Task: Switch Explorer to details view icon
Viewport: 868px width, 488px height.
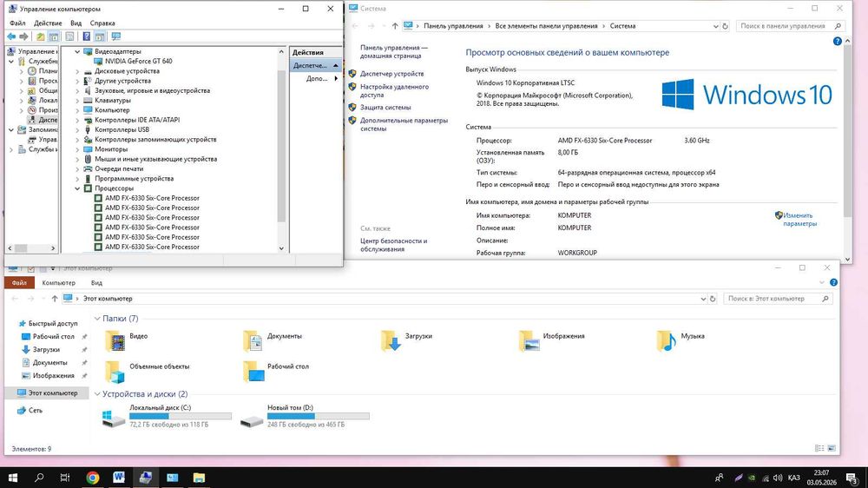Action: click(819, 448)
